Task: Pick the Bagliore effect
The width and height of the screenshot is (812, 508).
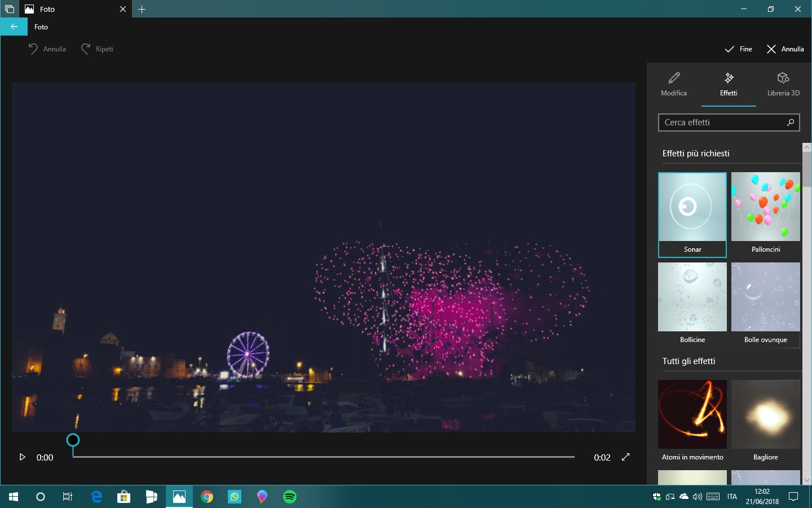Action: (x=766, y=422)
